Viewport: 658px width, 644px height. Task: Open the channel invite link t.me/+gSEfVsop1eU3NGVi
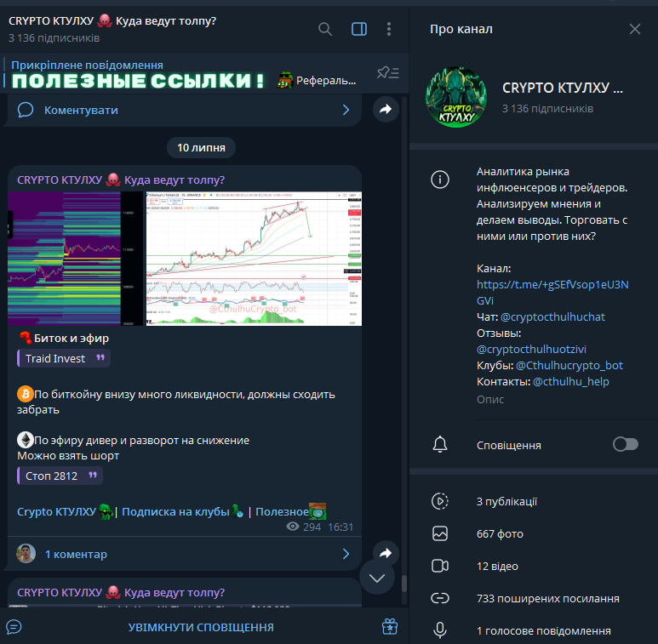tap(552, 293)
